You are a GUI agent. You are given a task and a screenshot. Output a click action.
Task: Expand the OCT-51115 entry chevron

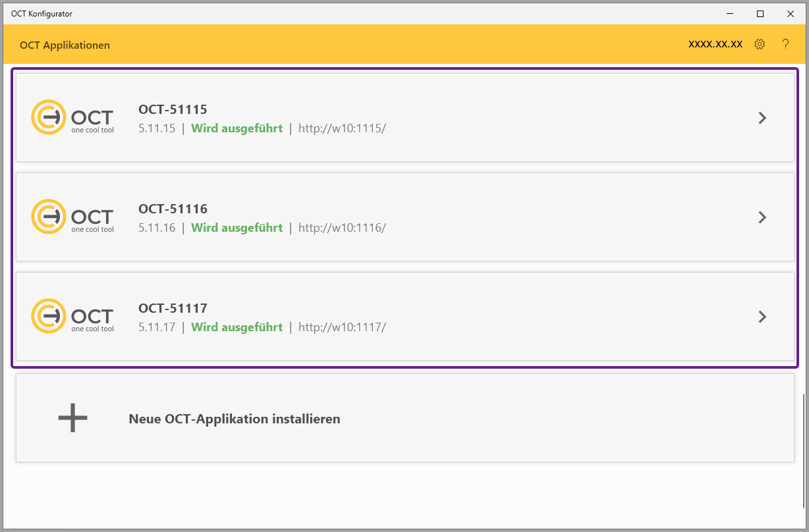point(762,118)
